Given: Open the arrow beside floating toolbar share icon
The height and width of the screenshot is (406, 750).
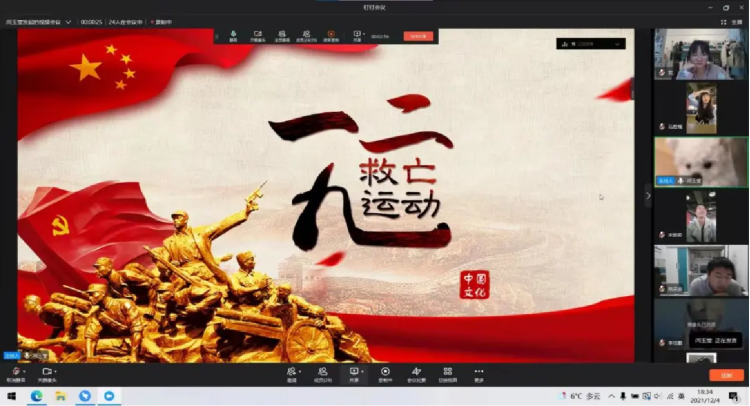Looking at the screenshot, I should coord(364,34).
